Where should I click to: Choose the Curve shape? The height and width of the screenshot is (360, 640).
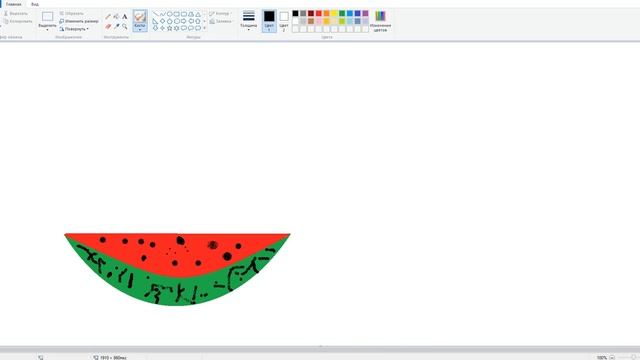point(163,14)
